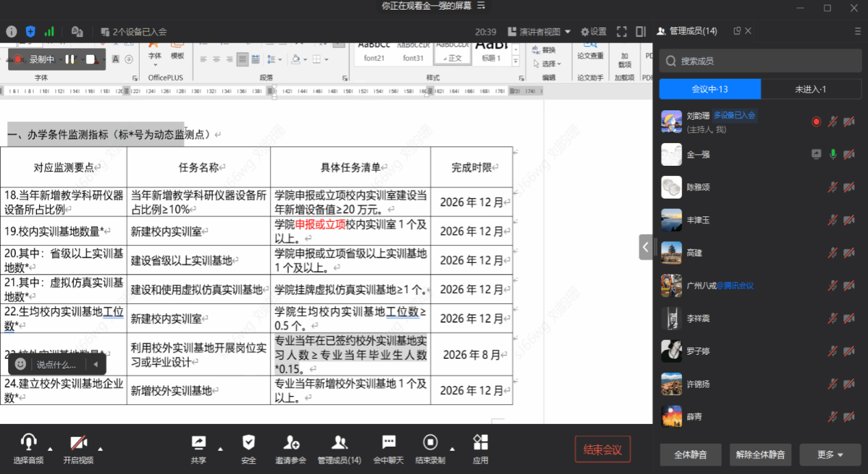Switch to the 未进入·1 tab
Image resolution: width=868 pixels, height=474 pixels.
[x=810, y=89]
